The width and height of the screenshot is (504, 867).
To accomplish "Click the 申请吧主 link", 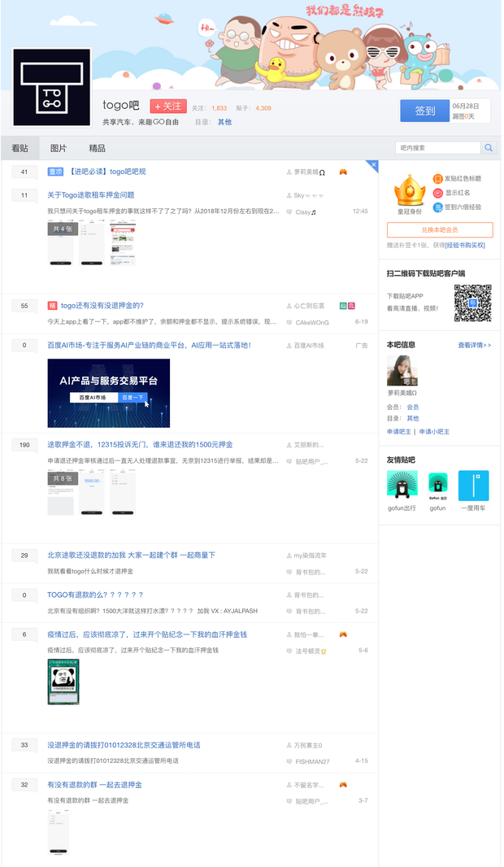I will (399, 432).
